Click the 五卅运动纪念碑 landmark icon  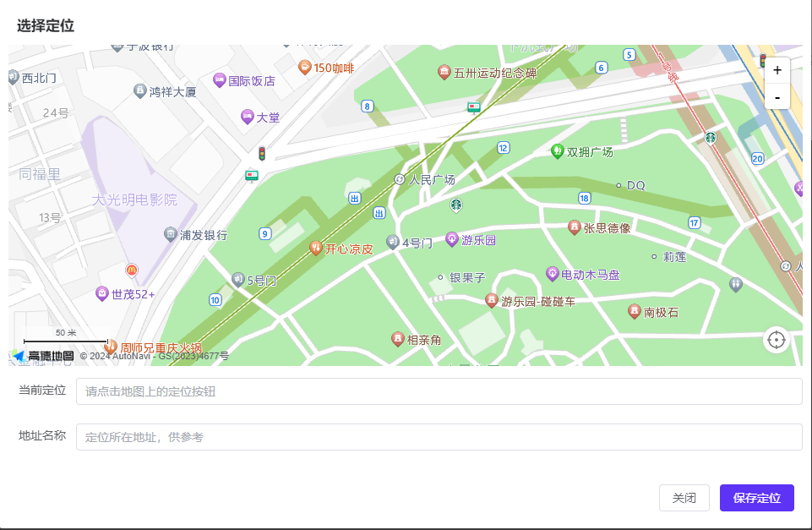pyautogui.click(x=444, y=73)
